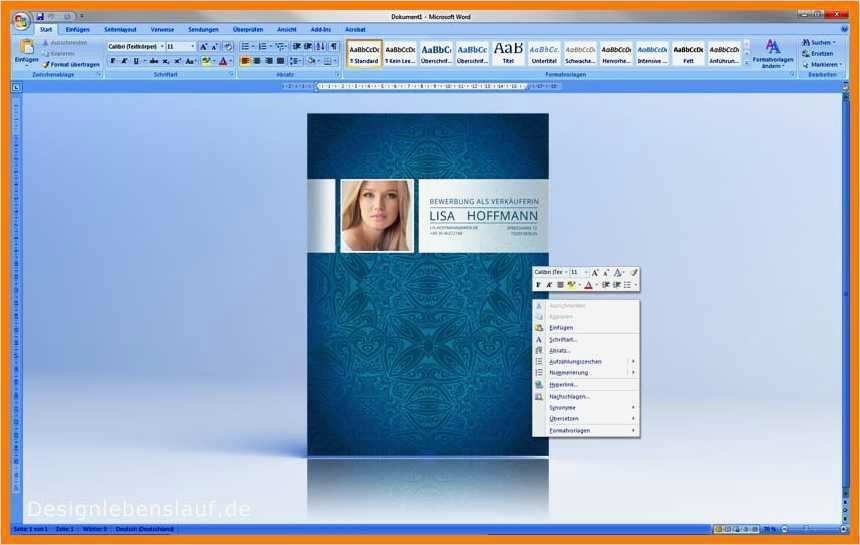Switch to the Seitenlayout tab
The height and width of the screenshot is (545, 860).
point(120,30)
